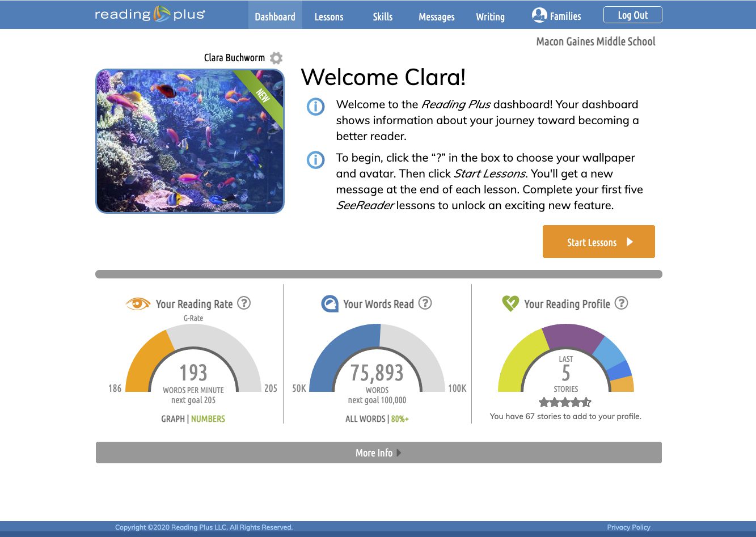
Task: Open help for Your Reading Rate
Action: (244, 303)
